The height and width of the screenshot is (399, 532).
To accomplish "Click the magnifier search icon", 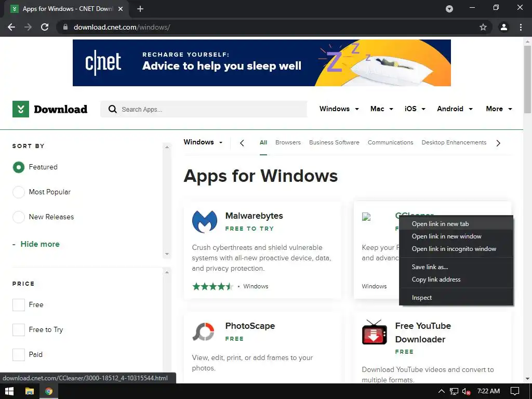I will (x=112, y=109).
